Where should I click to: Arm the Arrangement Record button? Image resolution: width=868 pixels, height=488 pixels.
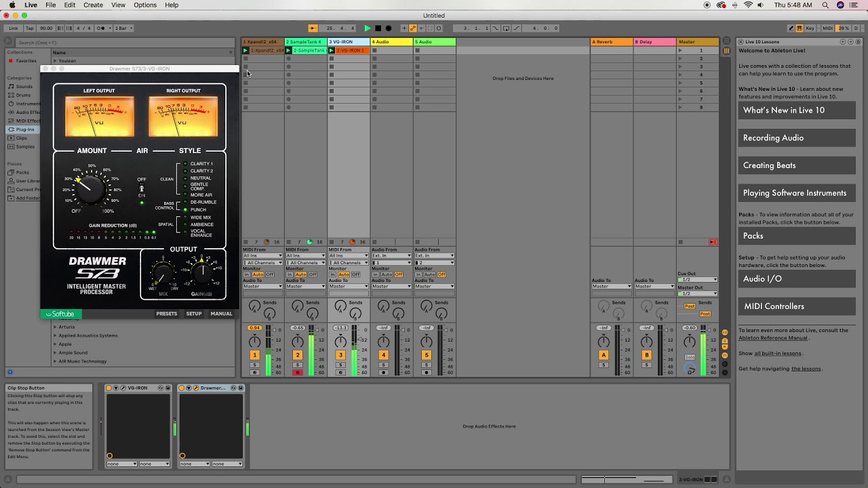click(x=389, y=28)
